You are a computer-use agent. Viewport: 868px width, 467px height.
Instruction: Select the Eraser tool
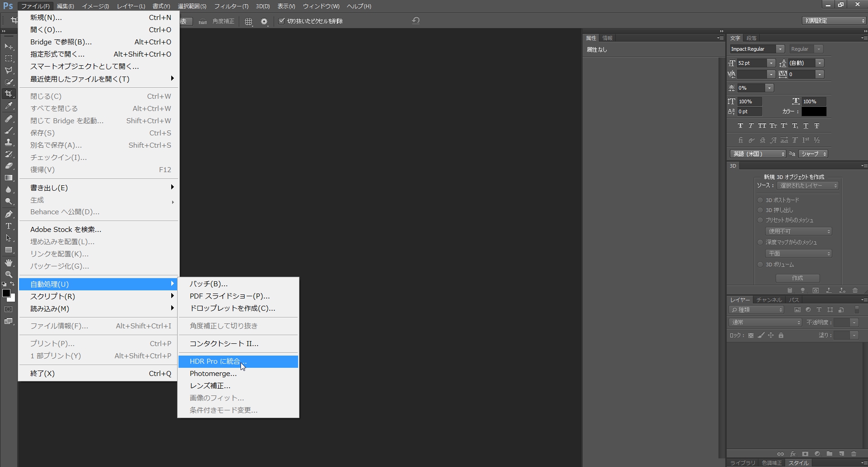coord(9,166)
